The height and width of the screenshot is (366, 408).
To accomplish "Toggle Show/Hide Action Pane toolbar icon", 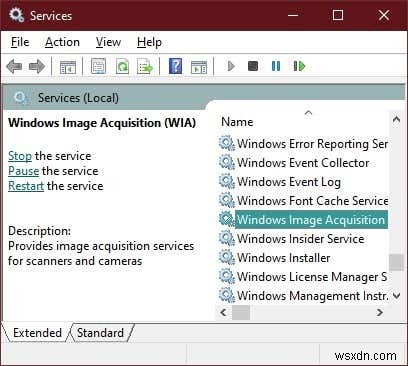I will (199, 67).
